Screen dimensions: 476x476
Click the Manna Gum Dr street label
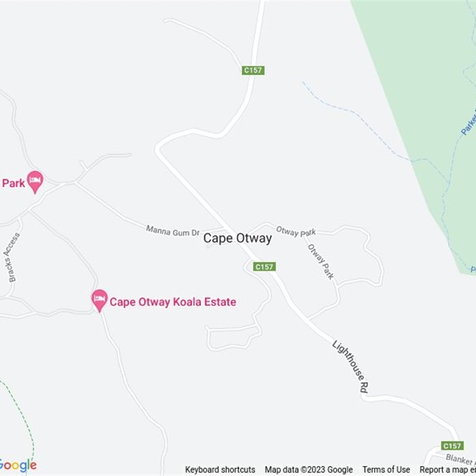173,231
